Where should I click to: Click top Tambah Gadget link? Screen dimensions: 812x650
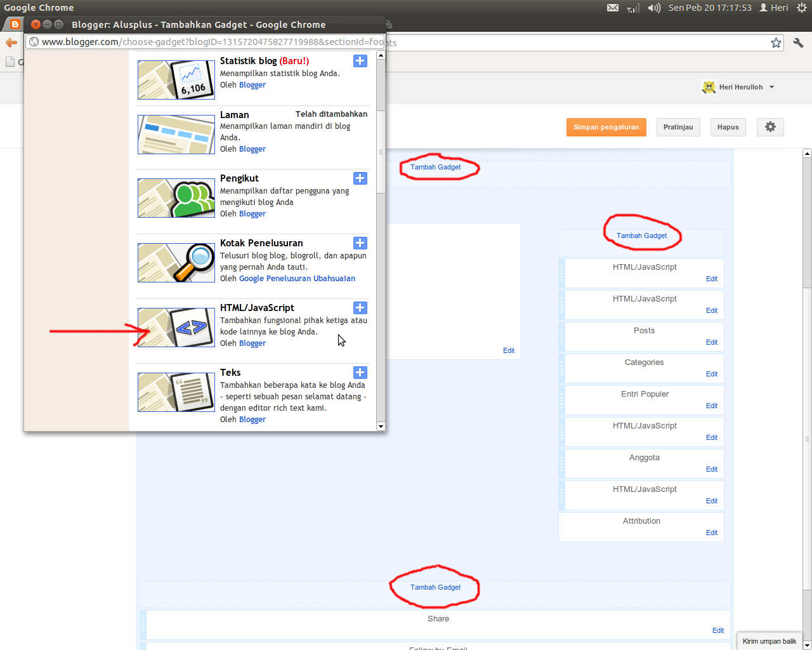(x=435, y=167)
